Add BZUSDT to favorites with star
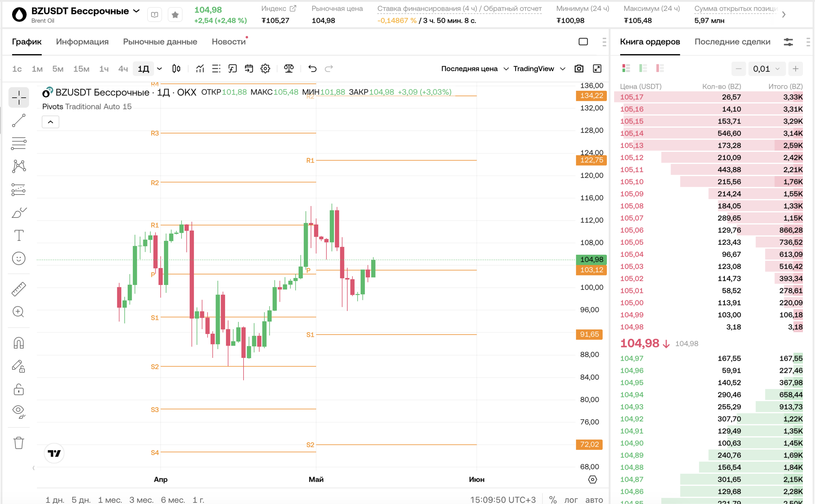 click(x=175, y=15)
